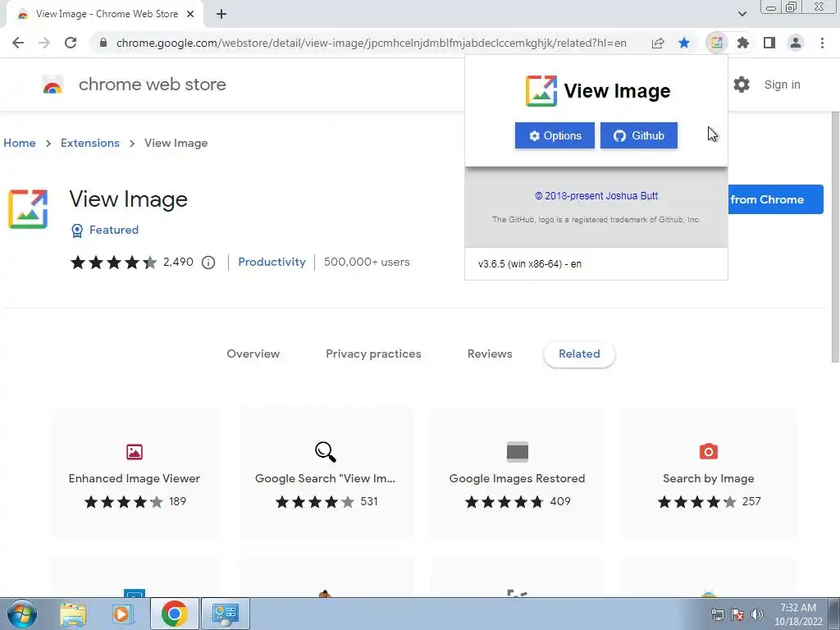Open the Extensions breadcrumb link
Image resolution: width=840 pixels, height=630 pixels.
(90, 143)
